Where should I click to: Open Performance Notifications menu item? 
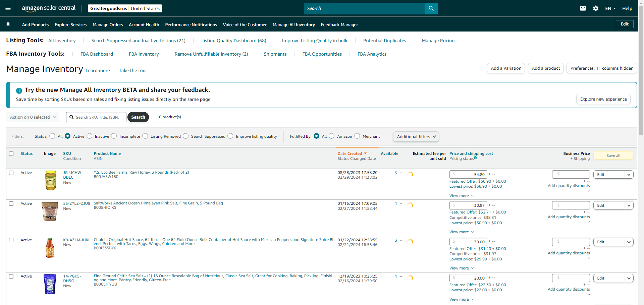(x=191, y=24)
